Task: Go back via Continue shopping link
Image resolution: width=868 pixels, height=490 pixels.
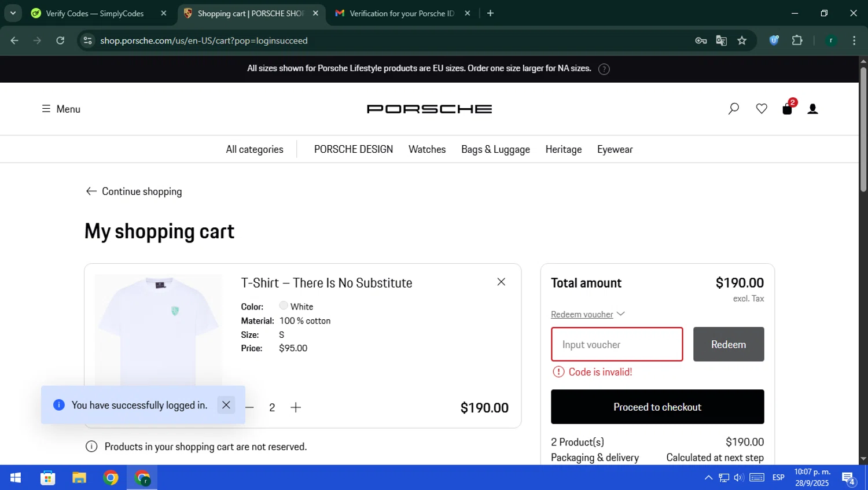Action: pyautogui.click(x=134, y=191)
